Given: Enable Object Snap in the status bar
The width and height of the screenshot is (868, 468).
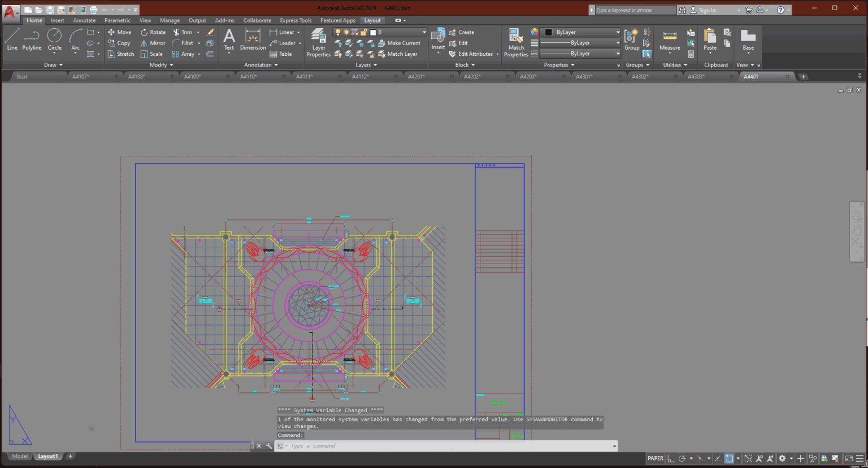Looking at the screenshot, I should point(728,458).
